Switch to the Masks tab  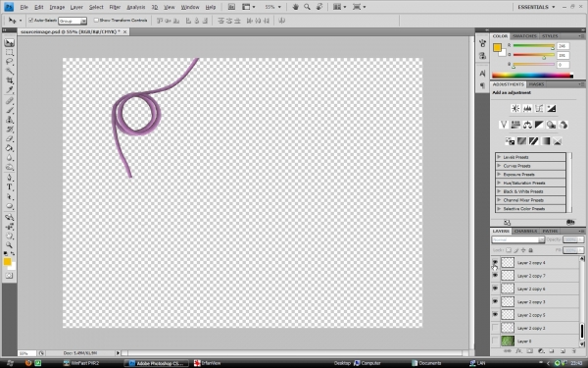click(536, 84)
